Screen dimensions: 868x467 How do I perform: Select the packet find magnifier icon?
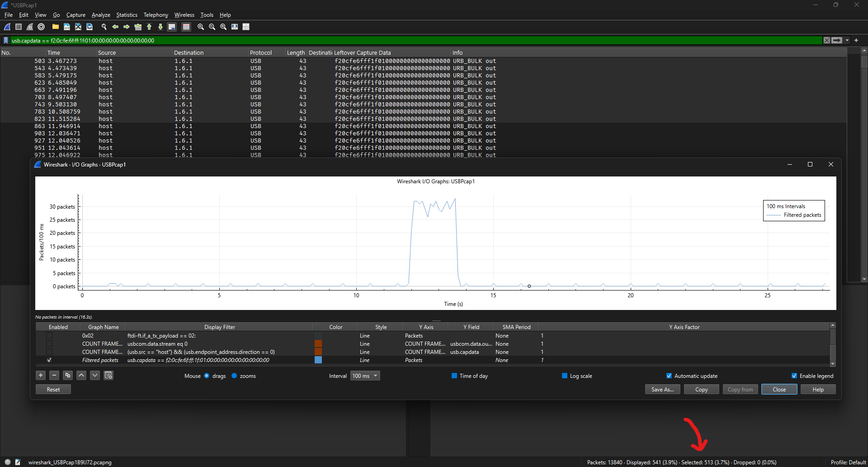(104, 27)
